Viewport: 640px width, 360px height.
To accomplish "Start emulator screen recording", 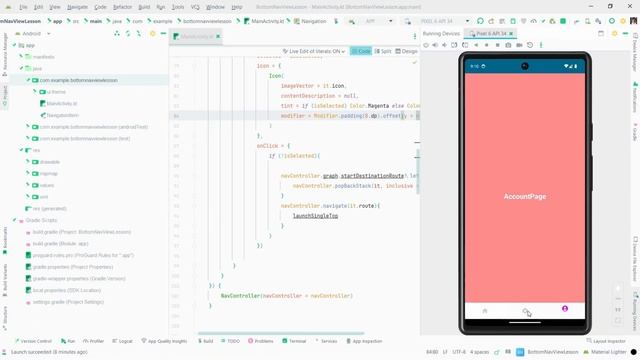I will point(519,45).
